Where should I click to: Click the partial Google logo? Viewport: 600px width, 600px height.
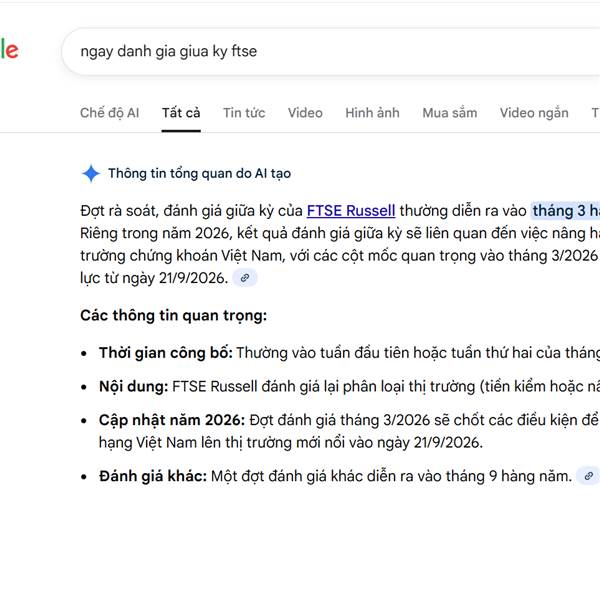click(9, 50)
